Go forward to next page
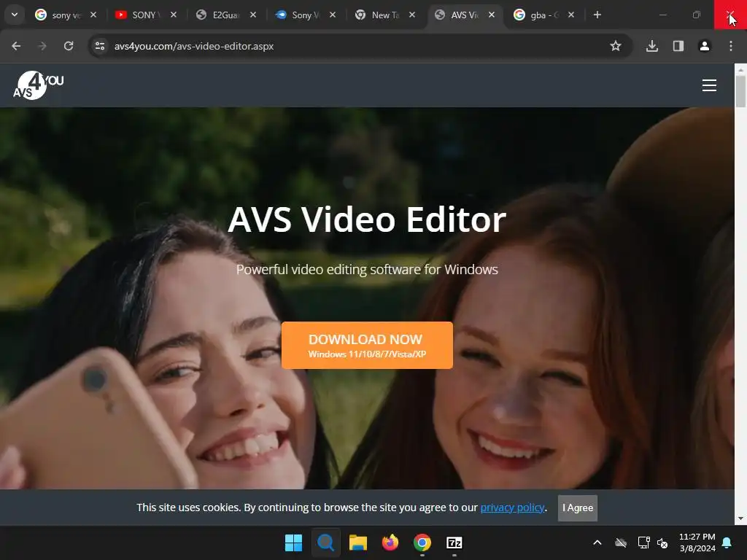Viewport: 747px width, 560px height. (x=42, y=46)
